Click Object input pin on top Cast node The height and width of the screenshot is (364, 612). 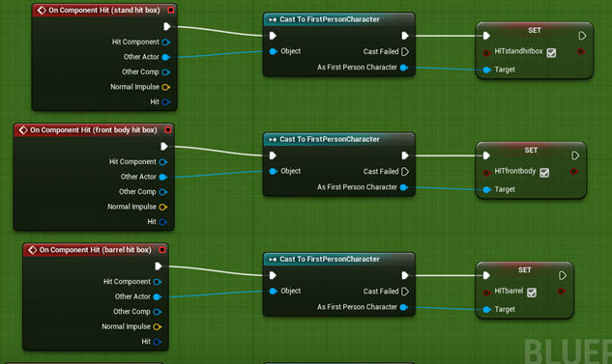pyautogui.click(x=274, y=51)
